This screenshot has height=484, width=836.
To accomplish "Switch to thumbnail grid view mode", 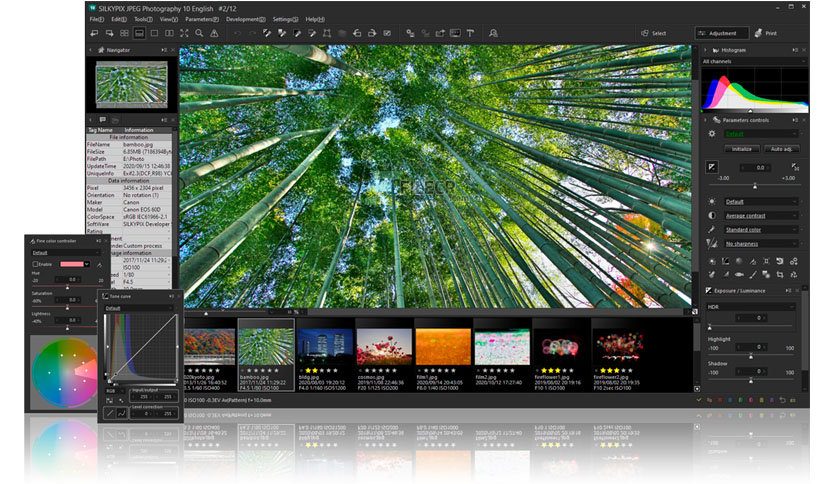I will [124, 33].
